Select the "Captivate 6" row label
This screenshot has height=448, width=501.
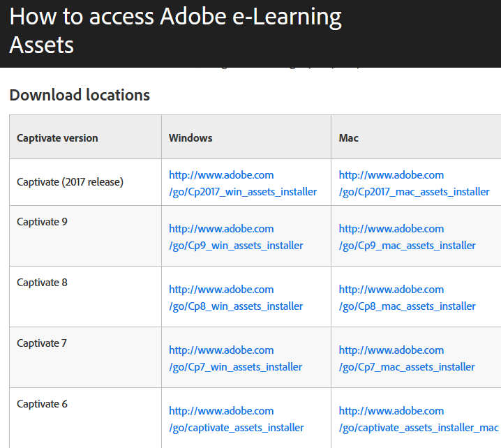[42, 404]
